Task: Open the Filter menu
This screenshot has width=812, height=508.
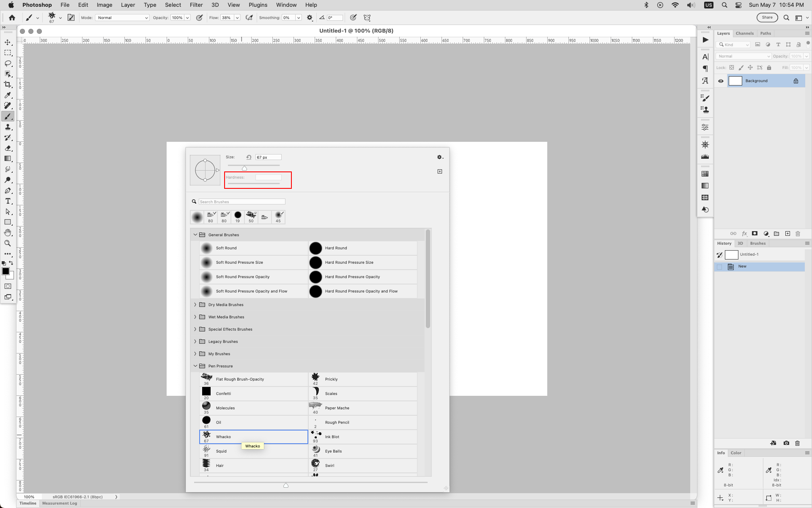Action: pos(196,5)
